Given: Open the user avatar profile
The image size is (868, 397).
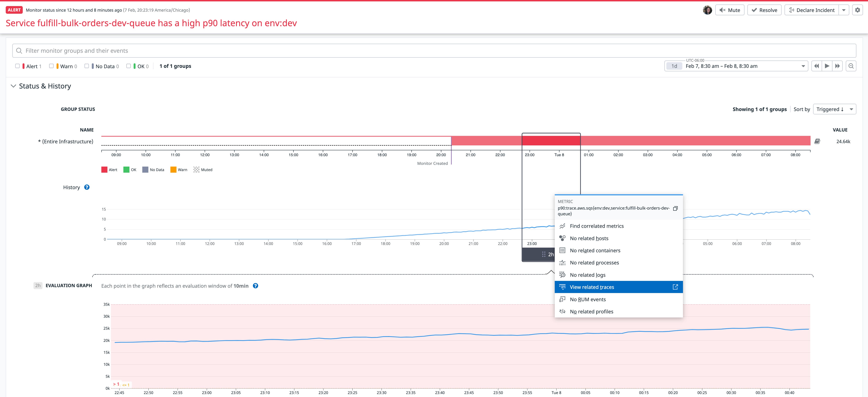Looking at the screenshot, I should (707, 10).
